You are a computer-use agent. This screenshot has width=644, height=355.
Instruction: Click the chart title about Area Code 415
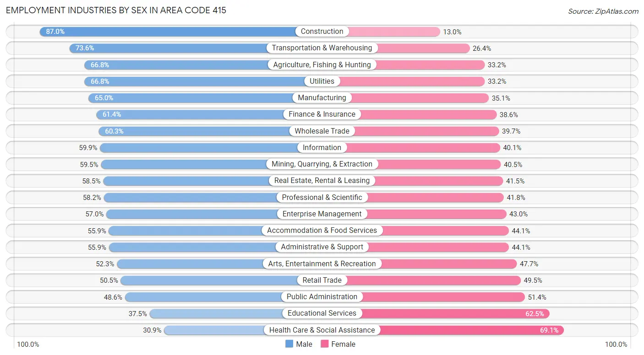click(x=116, y=10)
